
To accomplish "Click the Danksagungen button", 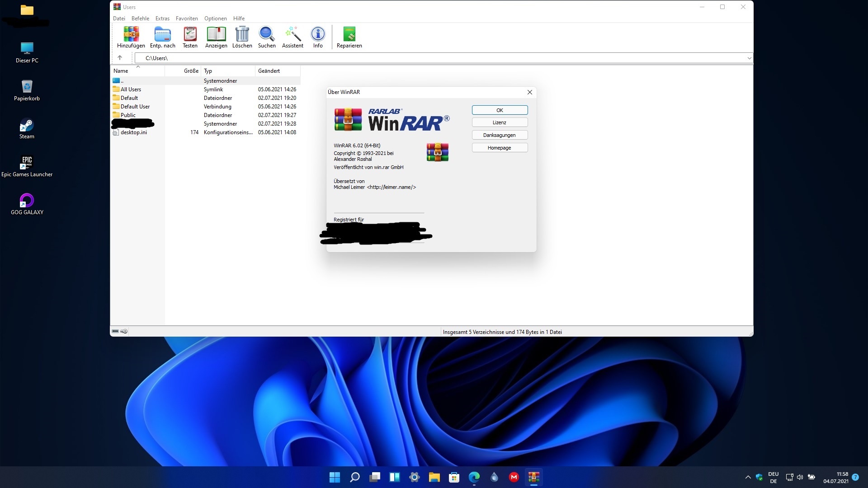I will [500, 135].
